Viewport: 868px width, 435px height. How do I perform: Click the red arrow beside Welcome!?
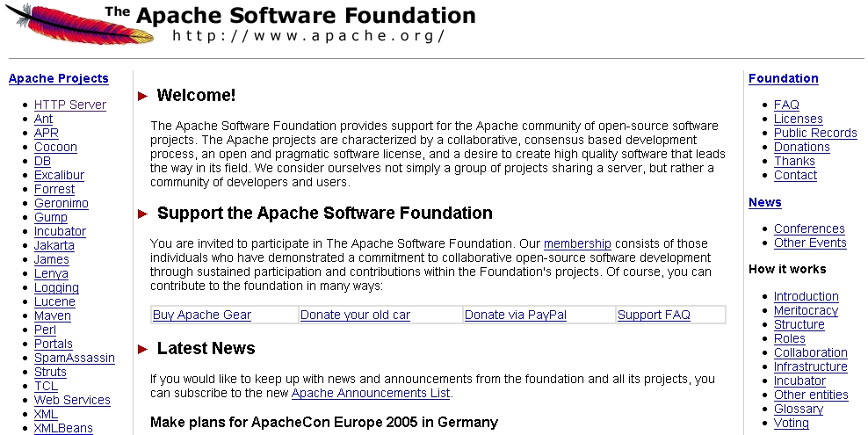click(143, 97)
